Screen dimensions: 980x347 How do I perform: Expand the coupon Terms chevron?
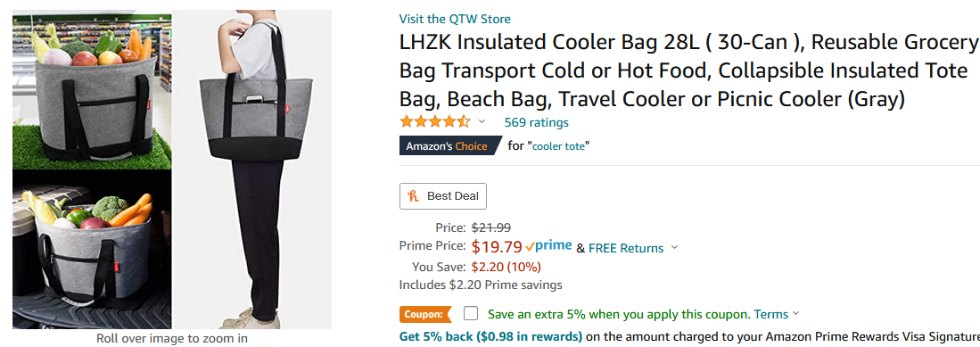tap(795, 313)
